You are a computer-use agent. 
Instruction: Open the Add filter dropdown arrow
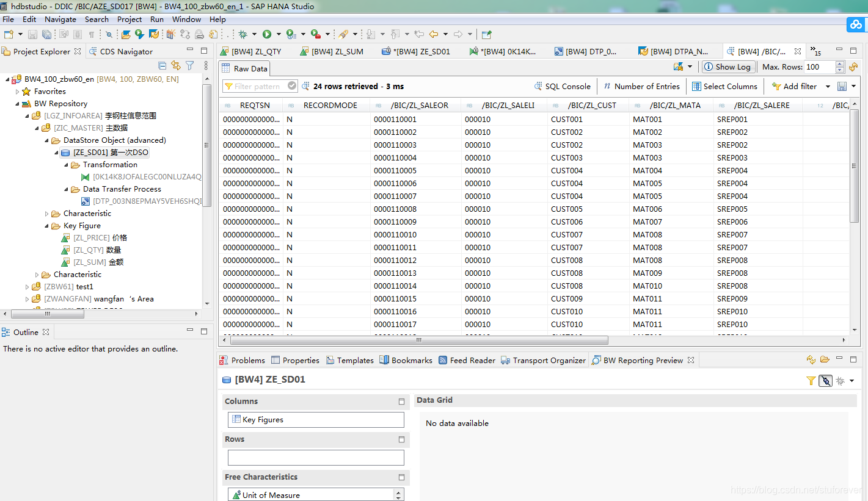tap(828, 86)
